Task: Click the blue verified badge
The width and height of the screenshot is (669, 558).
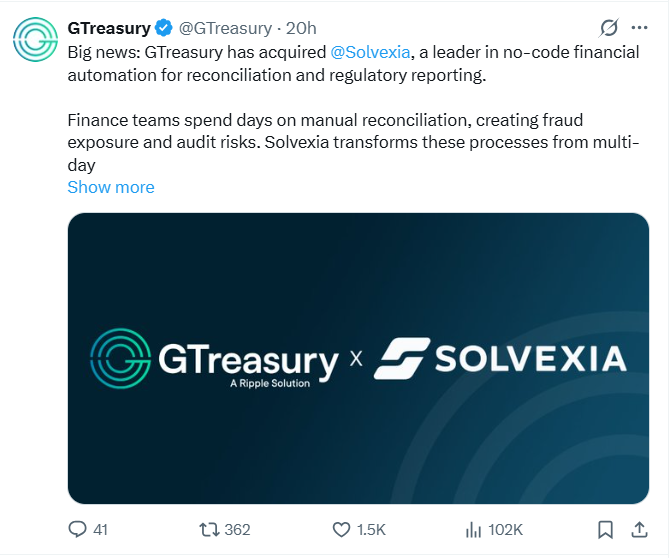Action: point(163,28)
